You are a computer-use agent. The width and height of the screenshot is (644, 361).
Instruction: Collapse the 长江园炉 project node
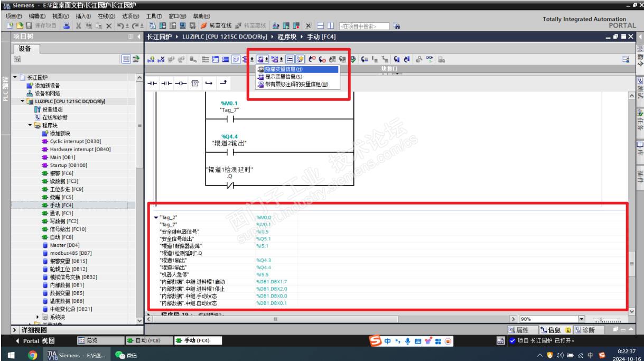pos(14,77)
